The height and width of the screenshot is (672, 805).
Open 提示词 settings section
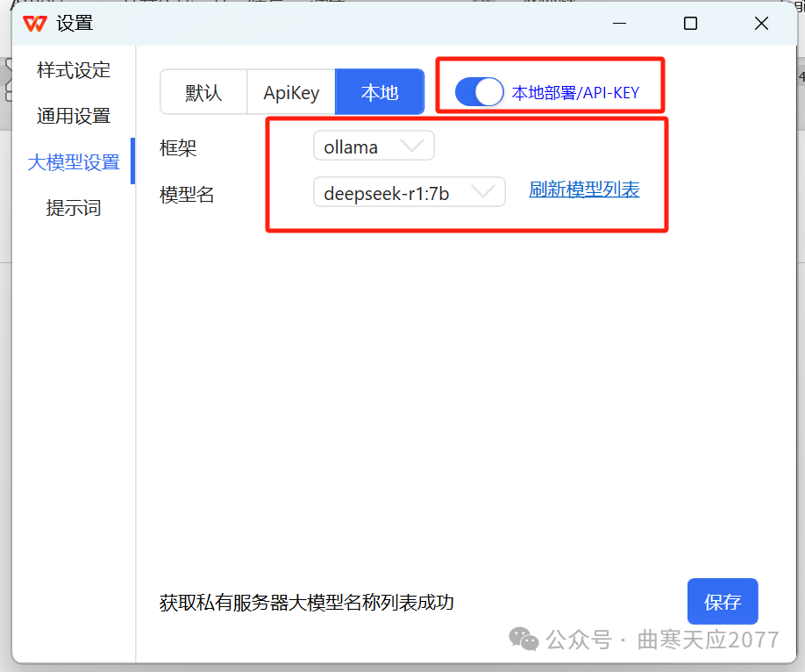(x=74, y=208)
